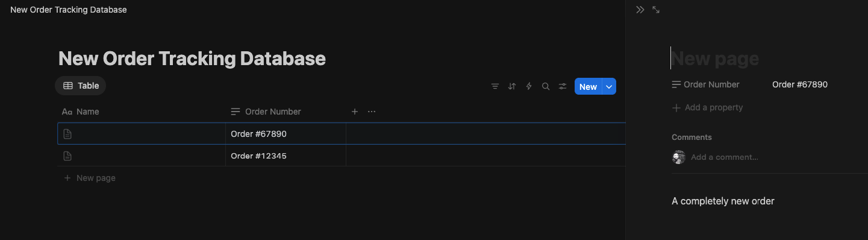Select the Table view tab

(81, 86)
